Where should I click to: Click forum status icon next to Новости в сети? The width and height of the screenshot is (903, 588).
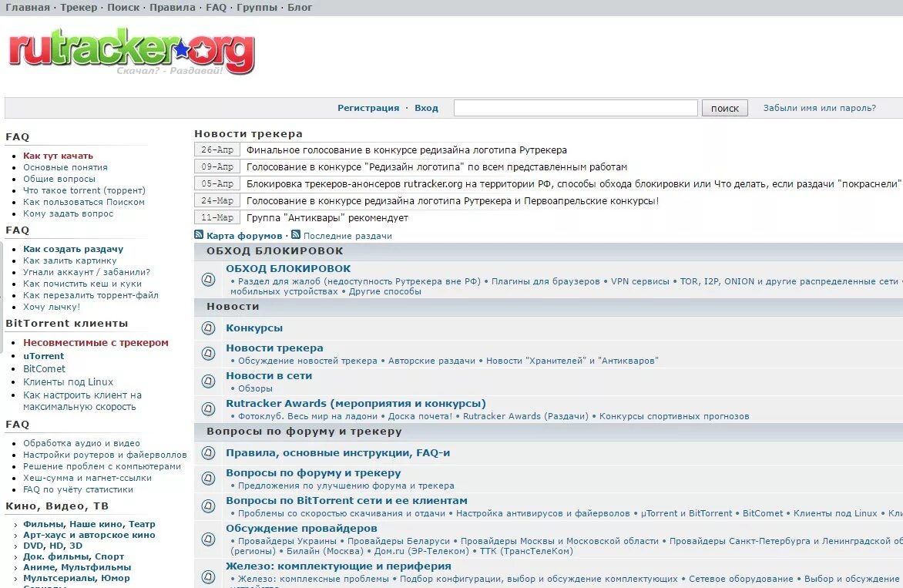pyautogui.click(x=209, y=381)
